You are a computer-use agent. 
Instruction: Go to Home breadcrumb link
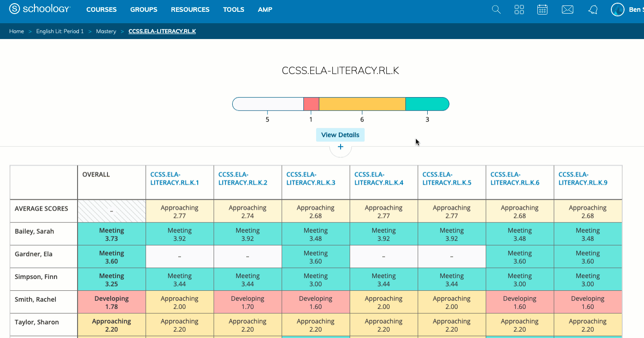click(x=16, y=31)
